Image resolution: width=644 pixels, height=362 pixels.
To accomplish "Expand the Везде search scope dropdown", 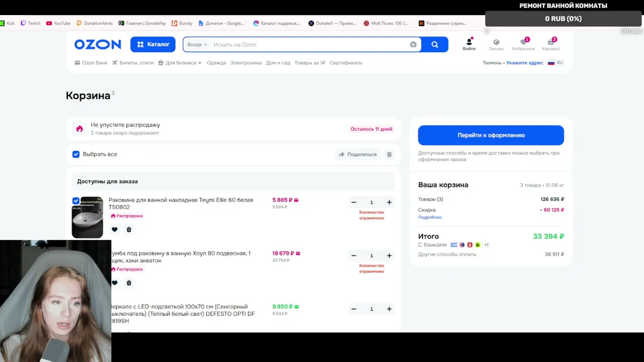I will tap(197, 45).
